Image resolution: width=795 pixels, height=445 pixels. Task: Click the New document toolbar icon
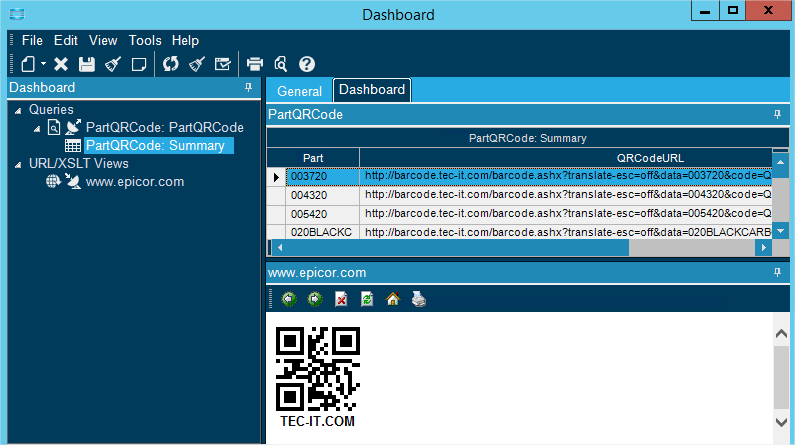click(28, 64)
